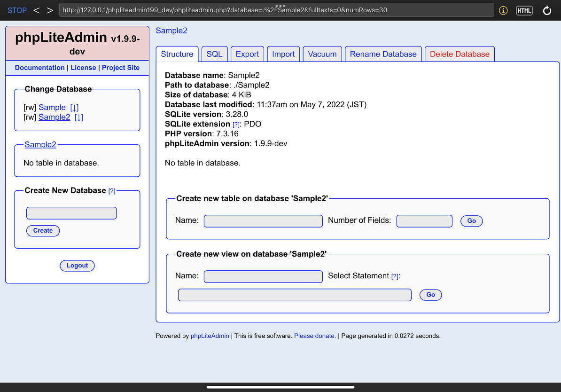Go forward with the right arrow icon
Image resolution: width=561 pixels, height=392 pixels.
click(x=50, y=10)
